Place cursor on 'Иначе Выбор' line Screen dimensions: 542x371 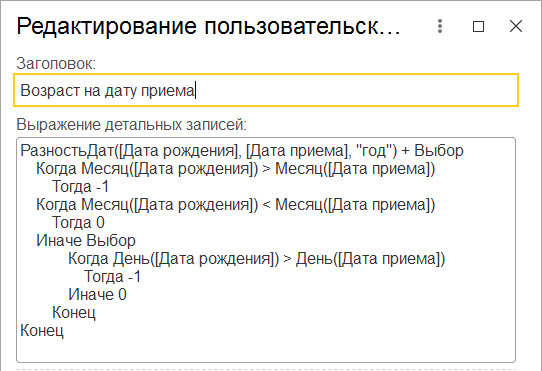(86, 241)
